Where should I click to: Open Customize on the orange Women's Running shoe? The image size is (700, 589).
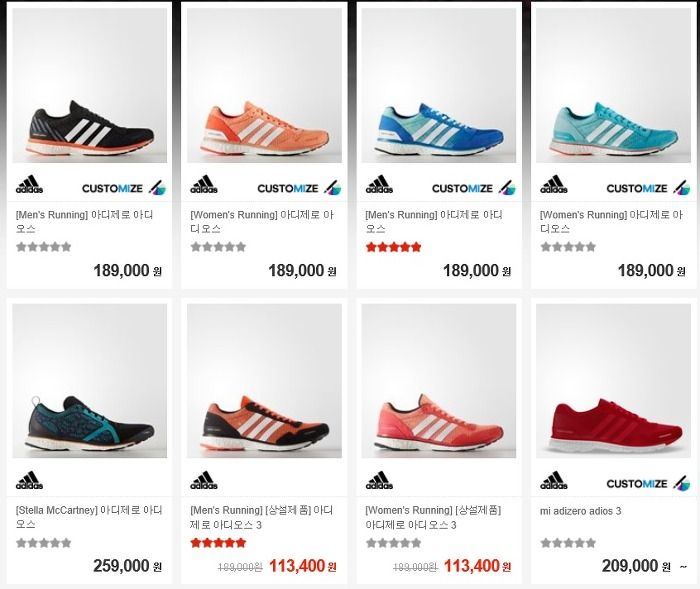tap(299, 188)
